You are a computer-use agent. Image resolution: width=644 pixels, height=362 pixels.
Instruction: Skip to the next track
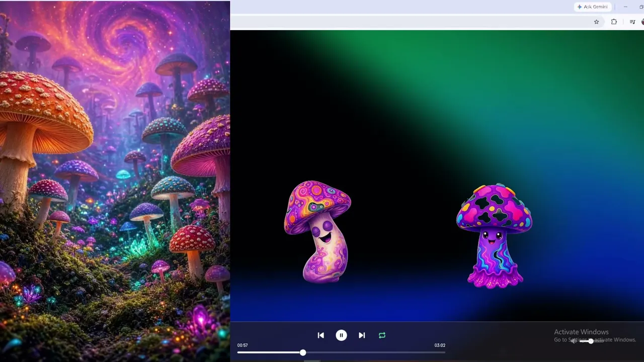click(x=362, y=335)
